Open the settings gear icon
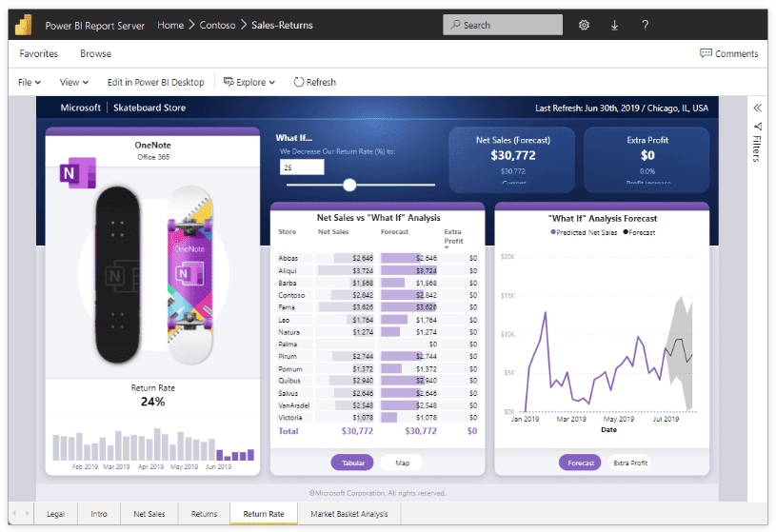This screenshot has height=532, width=776. coord(584,25)
